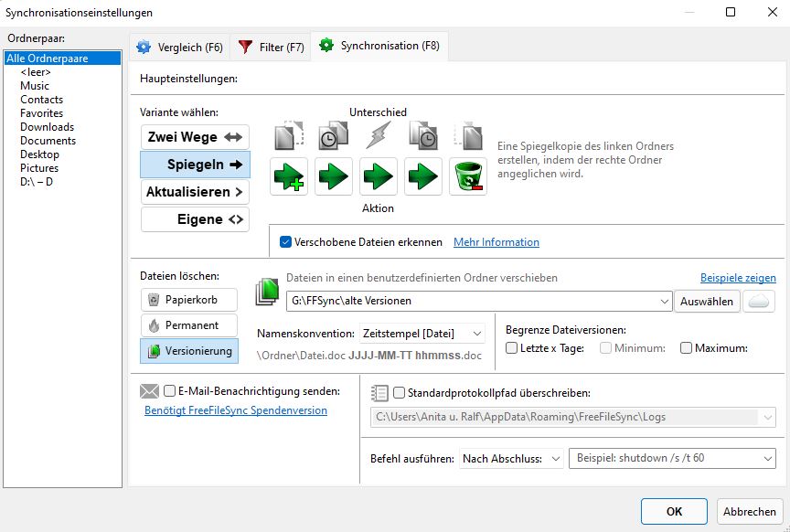The image size is (790, 532).
Task: Choose Permanent deletion option
Action: tap(189, 325)
